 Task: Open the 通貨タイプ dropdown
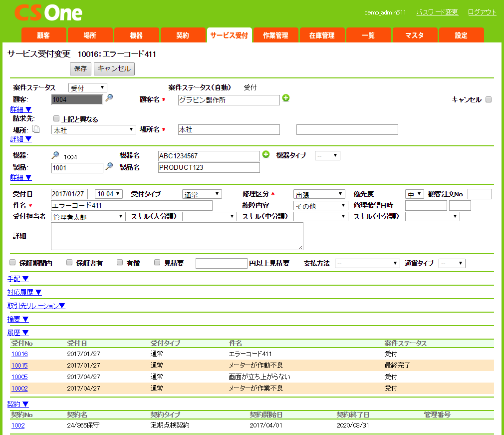tap(452, 263)
